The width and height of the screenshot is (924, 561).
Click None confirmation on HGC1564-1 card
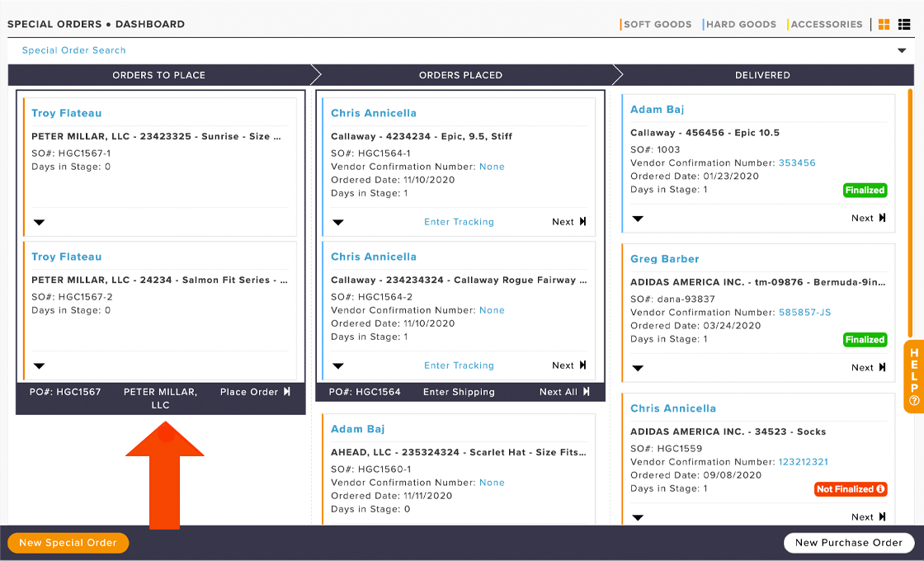coord(492,167)
